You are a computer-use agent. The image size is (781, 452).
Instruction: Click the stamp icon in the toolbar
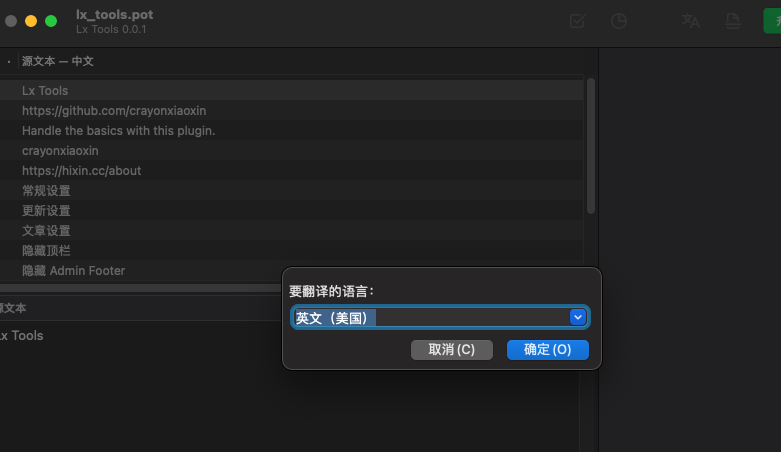point(733,21)
